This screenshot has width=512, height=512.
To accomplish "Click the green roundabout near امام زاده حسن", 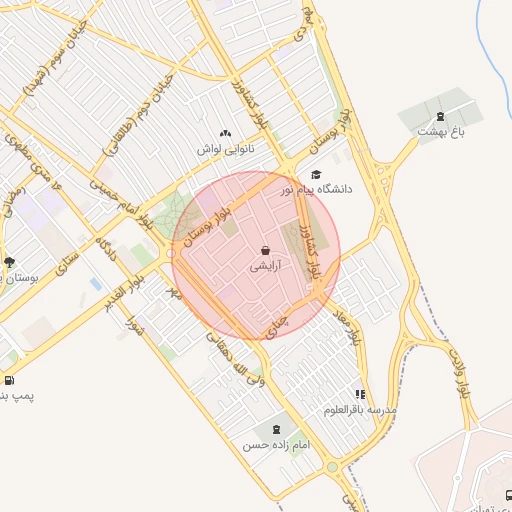I will (x=332, y=467).
